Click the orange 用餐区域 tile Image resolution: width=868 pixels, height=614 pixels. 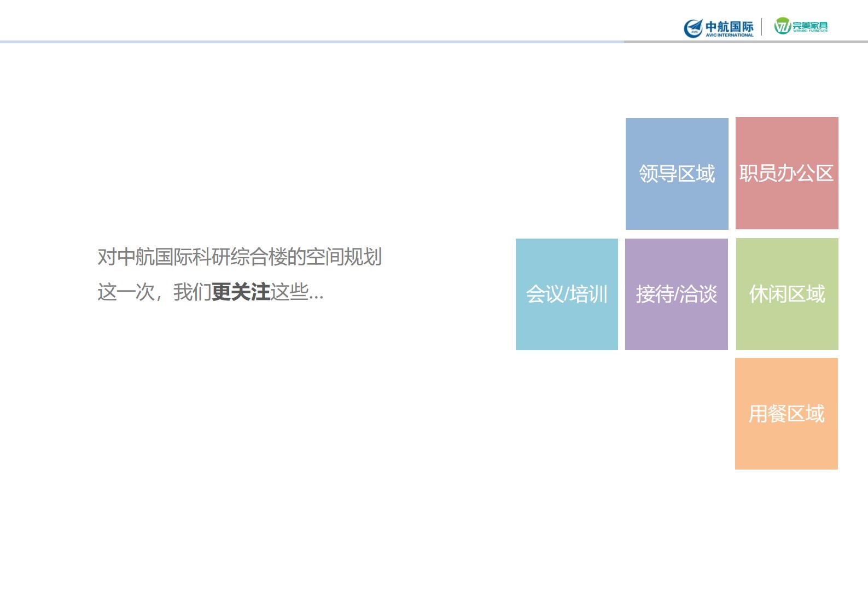click(786, 414)
